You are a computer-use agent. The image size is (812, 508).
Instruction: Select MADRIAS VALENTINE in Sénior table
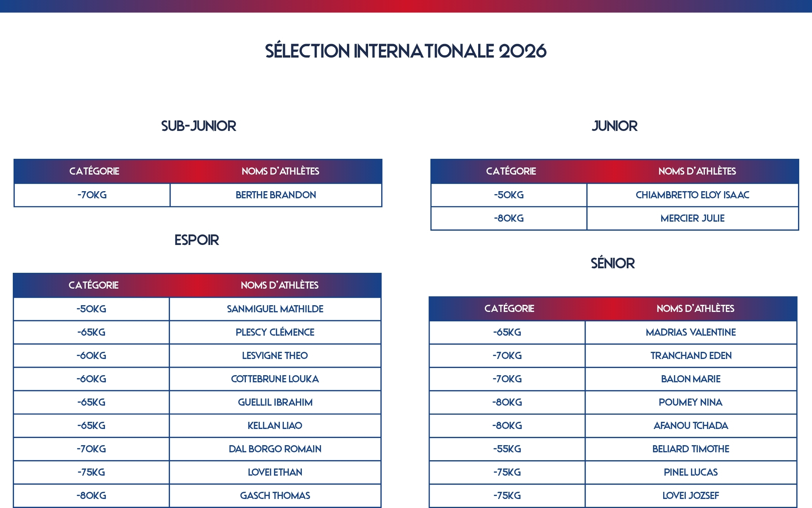coord(691,332)
